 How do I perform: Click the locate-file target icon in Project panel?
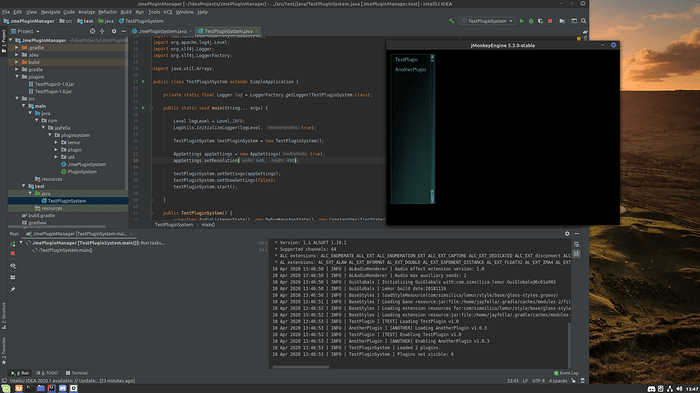coord(92,31)
